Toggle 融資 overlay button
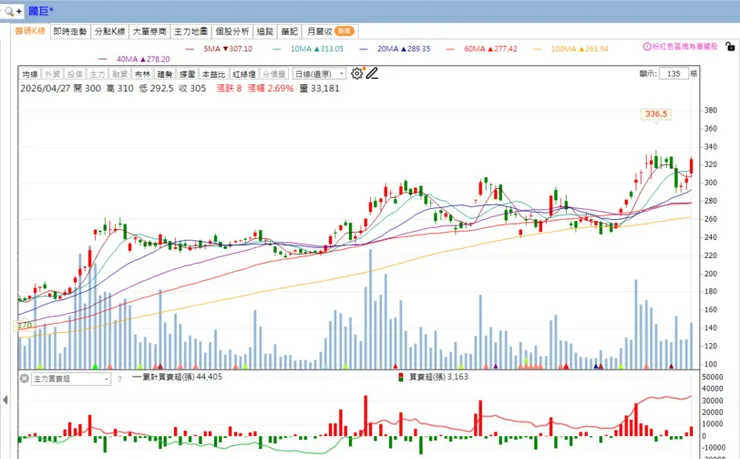 pyautogui.click(x=120, y=74)
